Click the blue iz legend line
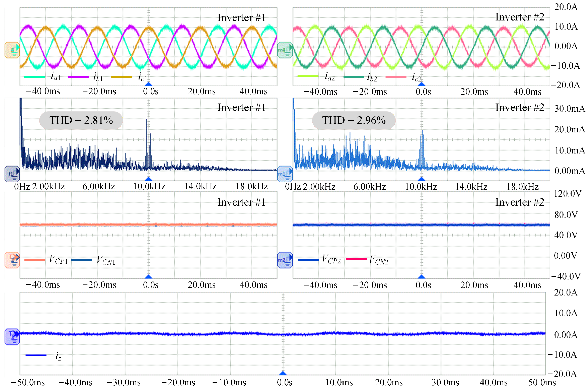The image size is (588, 389). click(x=36, y=355)
